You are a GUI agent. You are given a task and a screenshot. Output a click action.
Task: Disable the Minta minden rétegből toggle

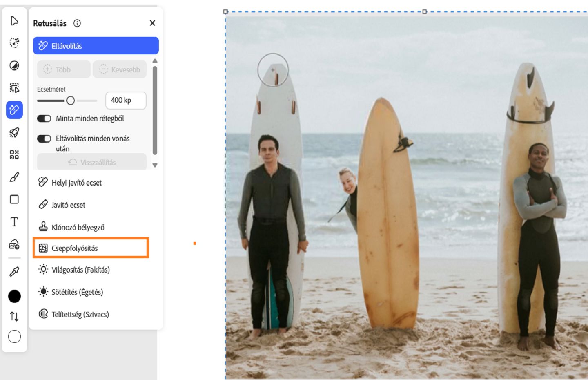coord(45,118)
